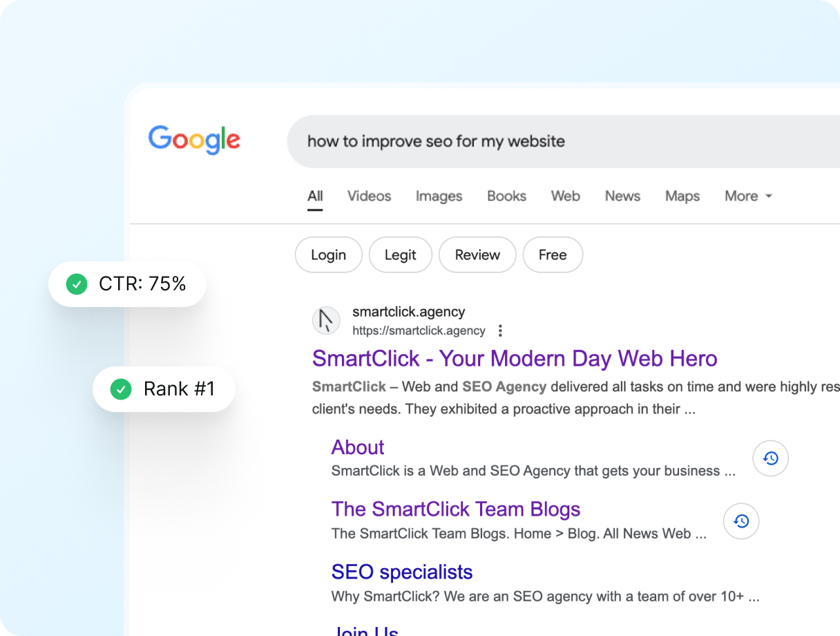Click the green checkmark on Rank #1 badge

pyautogui.click(x=121, y=389)
